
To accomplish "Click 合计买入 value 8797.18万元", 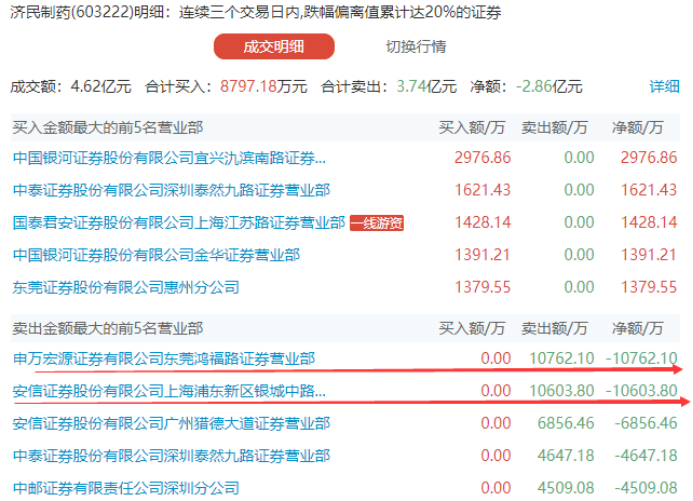I will click(x=263, y=86).
